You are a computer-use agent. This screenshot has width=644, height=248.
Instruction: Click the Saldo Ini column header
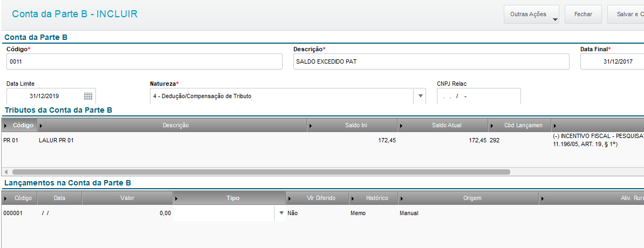[352, 125]
